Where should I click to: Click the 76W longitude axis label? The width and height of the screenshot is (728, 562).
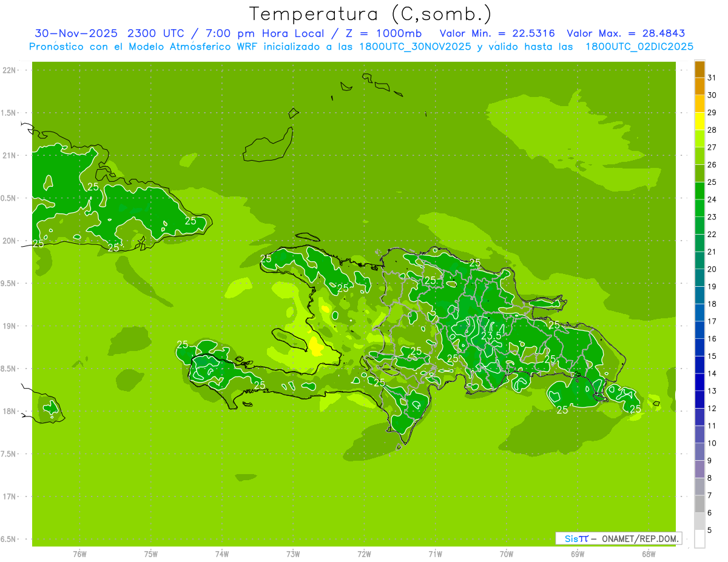pos(79,554)
